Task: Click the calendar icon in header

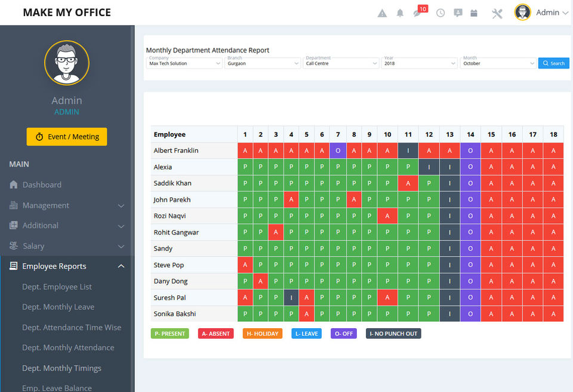Action: 474,13
